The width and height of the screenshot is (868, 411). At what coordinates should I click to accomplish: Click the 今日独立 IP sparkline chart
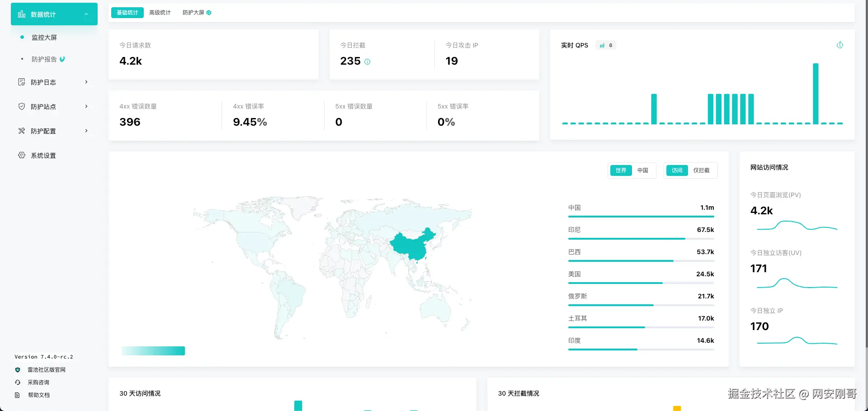tap(797, 340)
